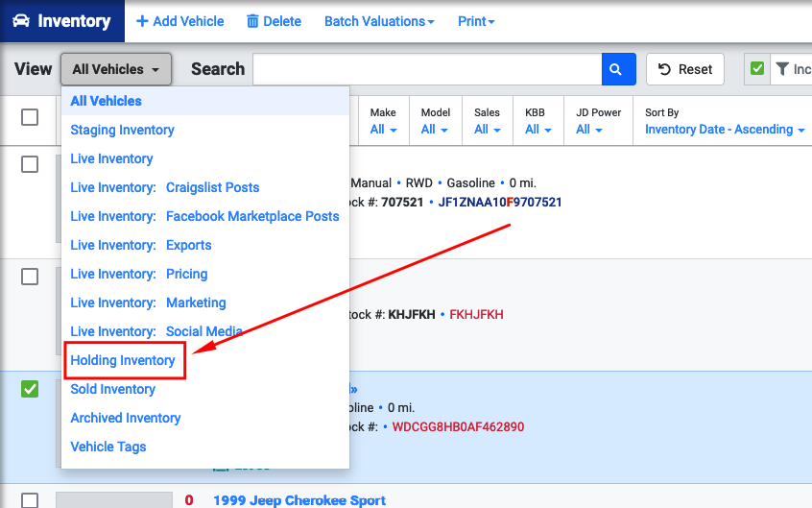Uncheck the green selected vehicle checkbox
Screen dimensions: 812x508
tap(30, 389)
